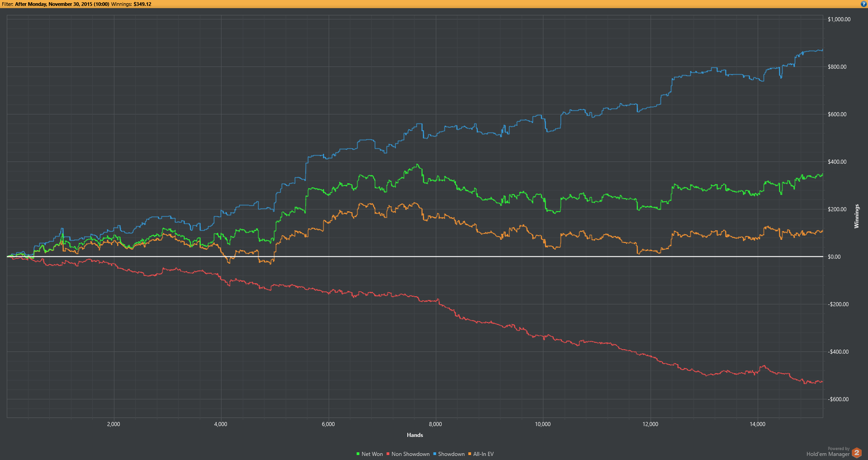Image resolution: width=868 pixels, height=460 pixels.
Task: Click the red Non Showdown legend square
Action: pos(388,454)
